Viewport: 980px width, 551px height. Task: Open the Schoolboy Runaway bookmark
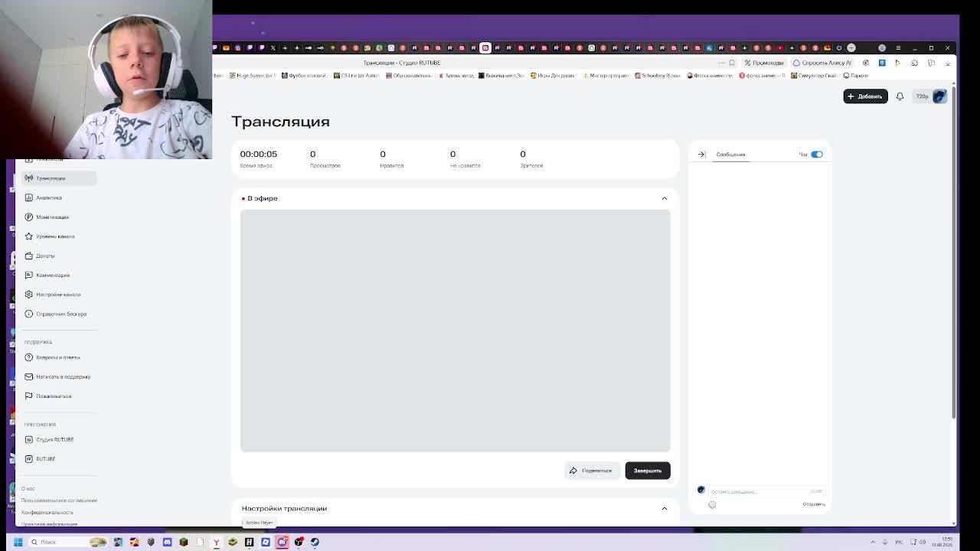coord(658,76)
